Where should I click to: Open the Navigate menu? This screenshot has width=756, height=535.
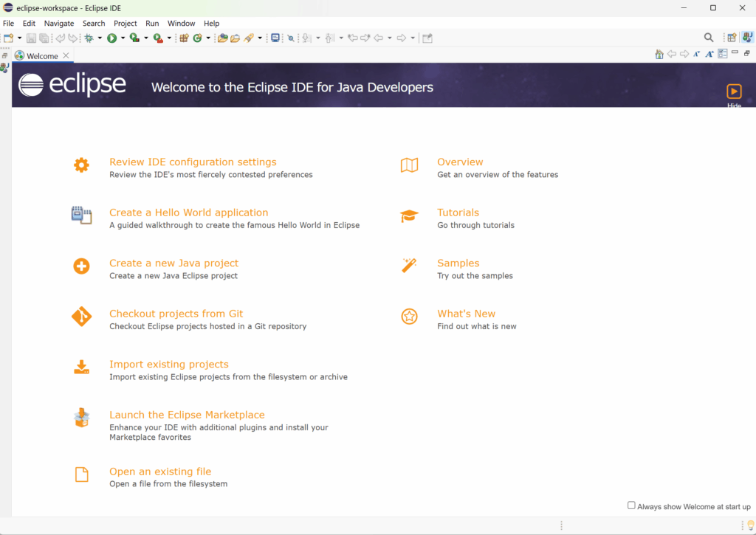pyautogui.click(x=59, y=23)
